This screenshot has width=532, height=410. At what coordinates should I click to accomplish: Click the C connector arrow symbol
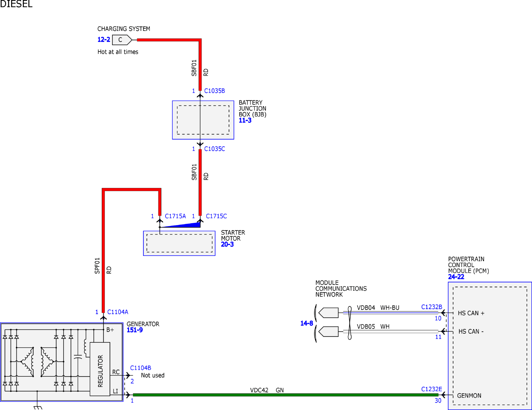pyautogui.click(x=122, y=40)
